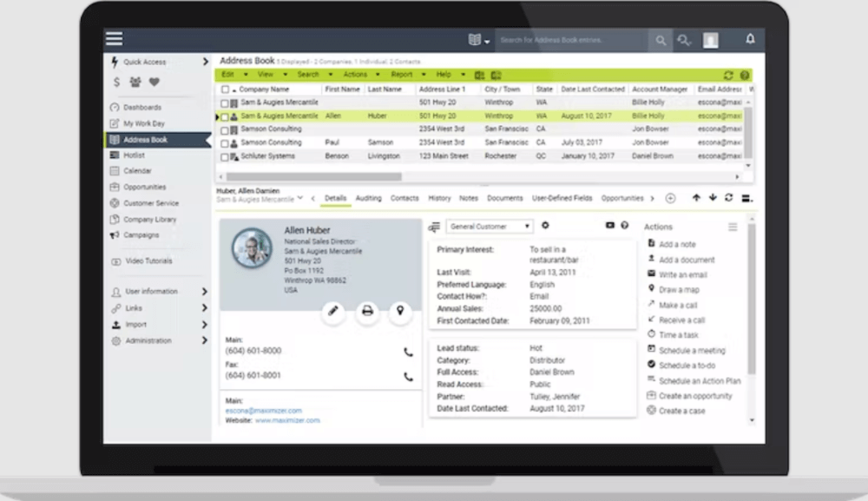Screen dimensions: 868x501
Task: Refresh the details pane
Action: click(728, 198)
